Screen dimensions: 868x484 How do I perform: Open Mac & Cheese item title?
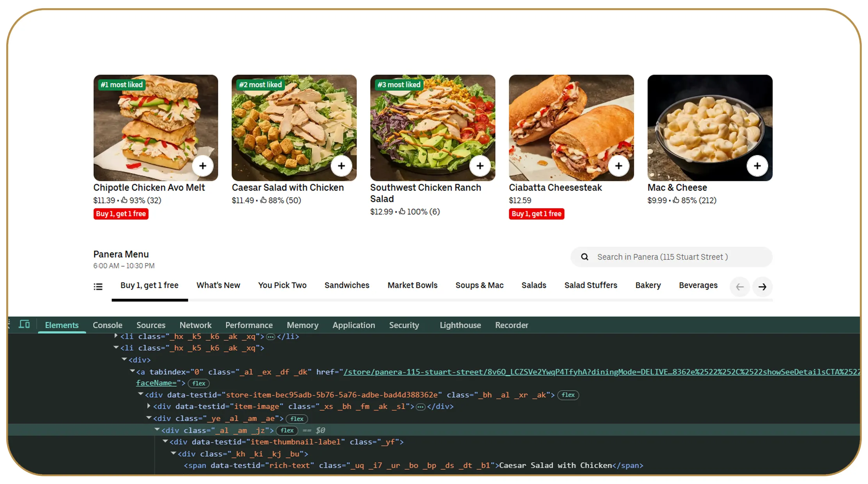(677, 188)
